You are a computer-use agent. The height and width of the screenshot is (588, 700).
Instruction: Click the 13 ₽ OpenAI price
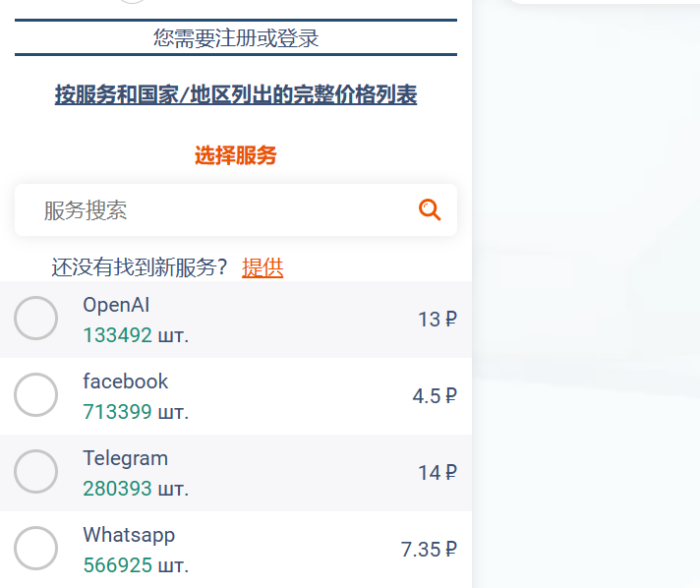[437, 320]
